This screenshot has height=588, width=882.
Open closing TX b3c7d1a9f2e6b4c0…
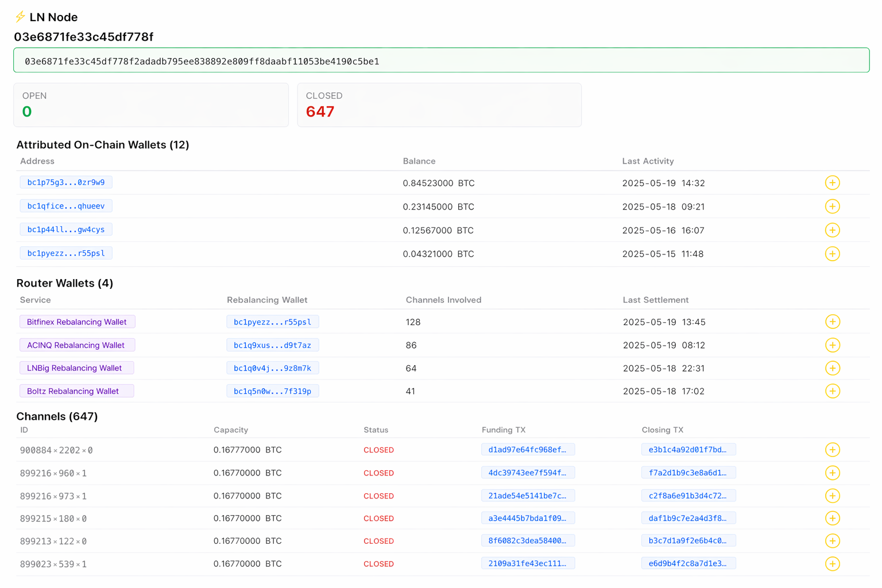pyautogui.click(x=688, y=540)
